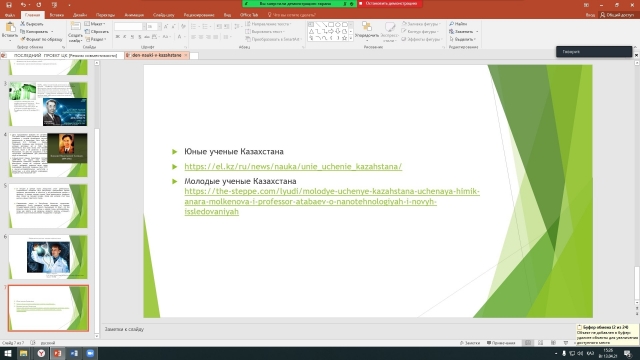This screenshot has width=640, height=360.
Task: Click the Cut (Вырезать) scissors icon
Action: pos(23,24)
